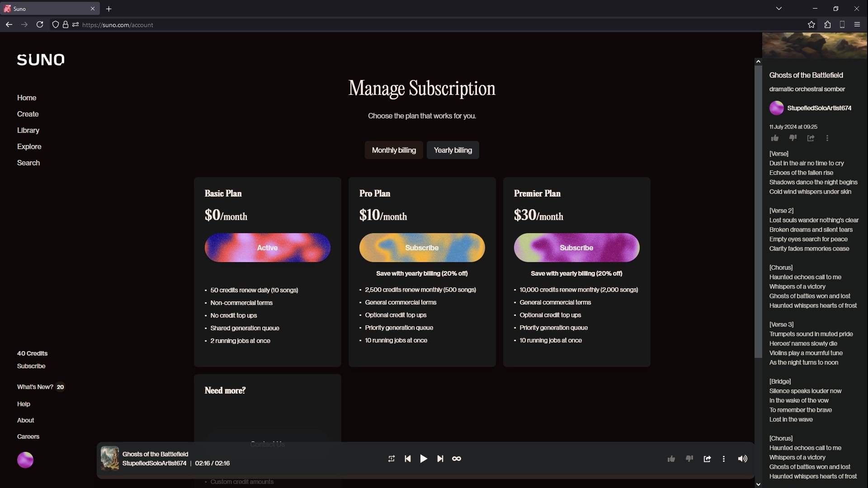Click the user avatar in the sidebar
Viewport: 868px width, 488px height.
pyautogui.click(x=25, y=460)
